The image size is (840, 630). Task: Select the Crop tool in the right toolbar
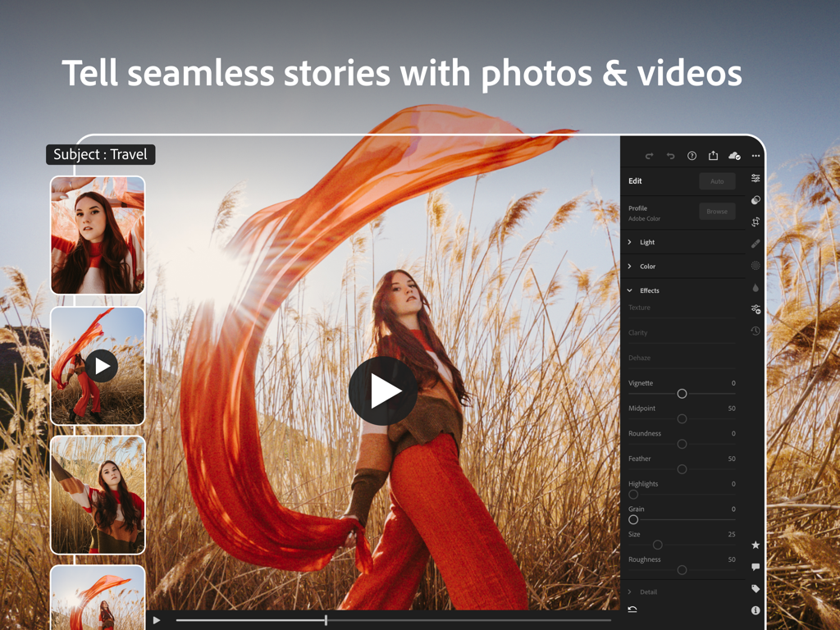pyautogui.click(x=755, y=221)
